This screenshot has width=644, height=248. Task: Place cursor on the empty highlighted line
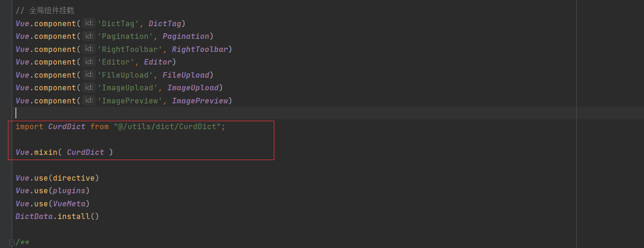tap(187, 113)
